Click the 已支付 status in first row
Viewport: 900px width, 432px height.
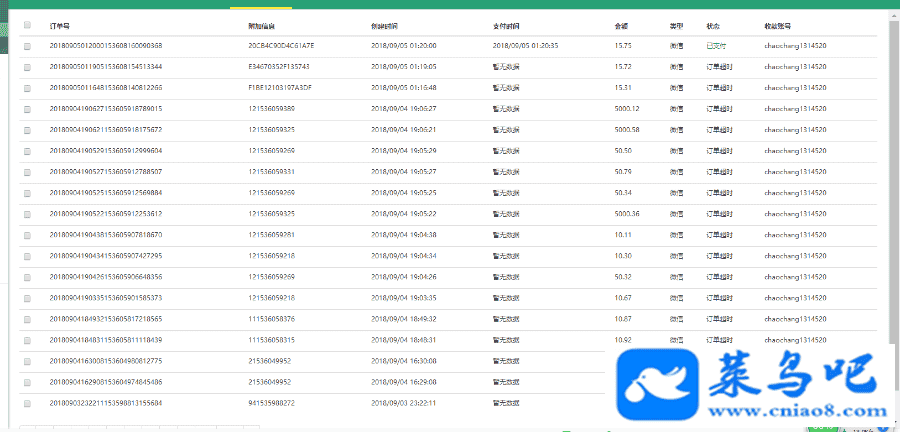tap(716, 46)
